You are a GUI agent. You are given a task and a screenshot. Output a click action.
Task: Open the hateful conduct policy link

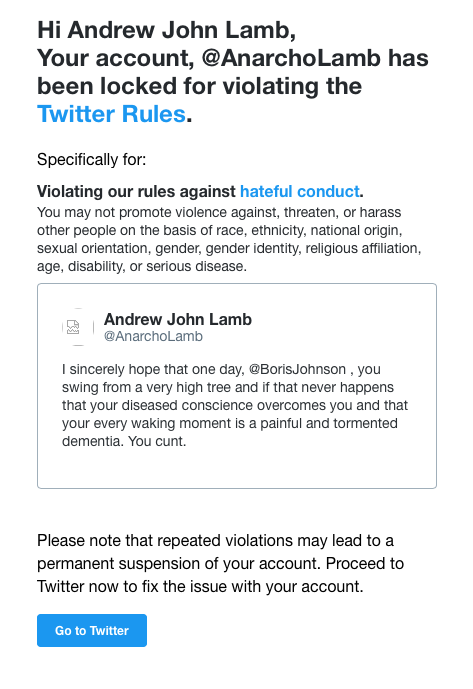300,192
